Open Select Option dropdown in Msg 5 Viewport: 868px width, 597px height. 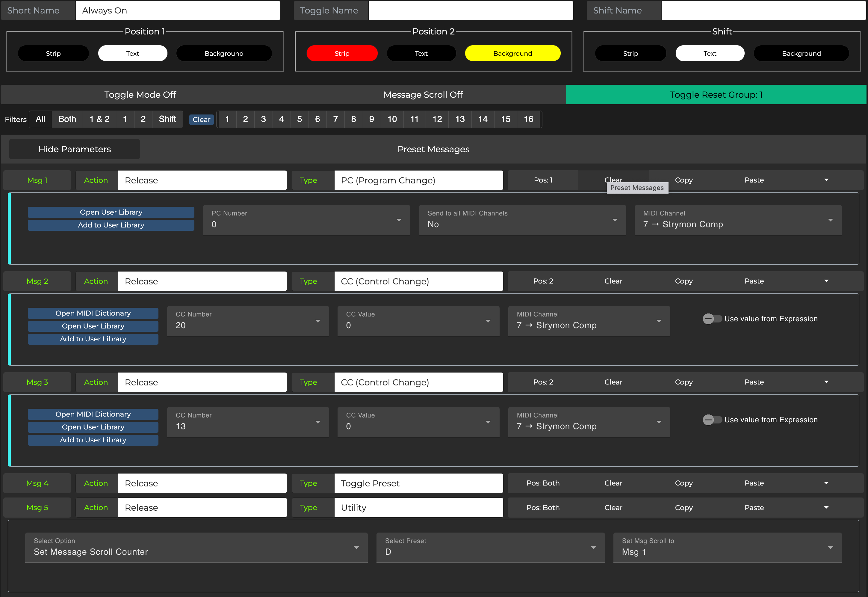point(196,547)
